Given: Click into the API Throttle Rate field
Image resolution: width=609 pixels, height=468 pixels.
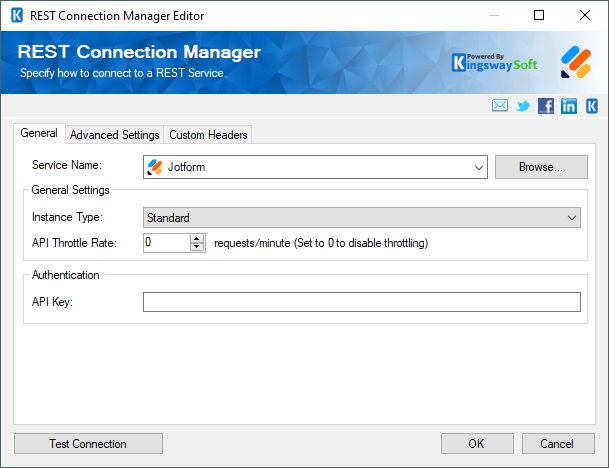Looking at the screenshot, I should click(x=166, y=243).
